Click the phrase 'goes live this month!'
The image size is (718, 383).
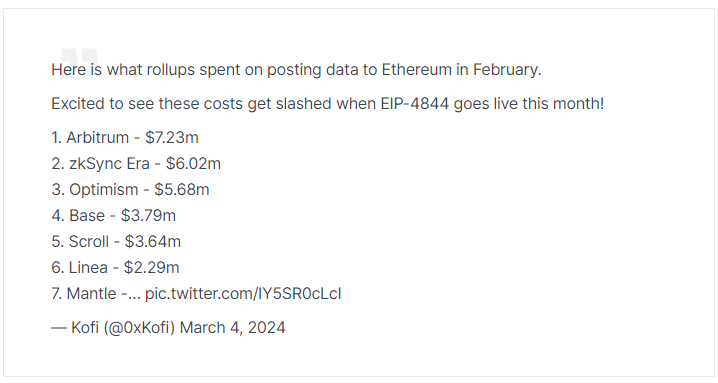(529, 104)
